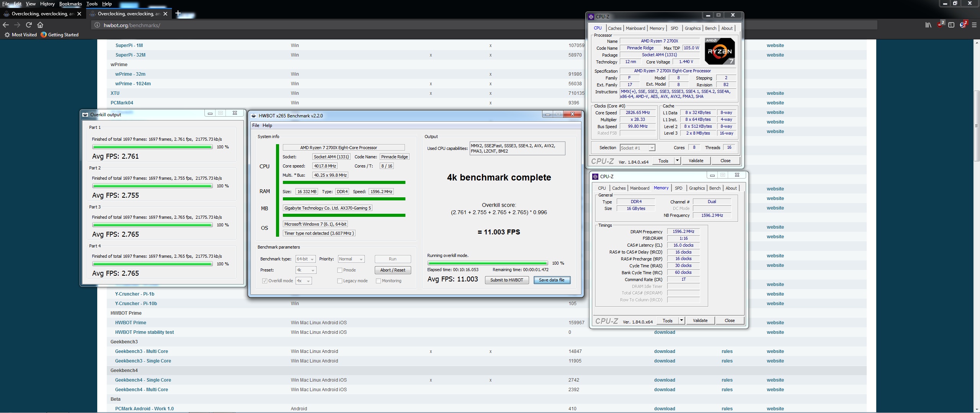Click the Core Speed 2826.65 MHz field
Viewport: 980px width, 413px height.
click(638, 113)
